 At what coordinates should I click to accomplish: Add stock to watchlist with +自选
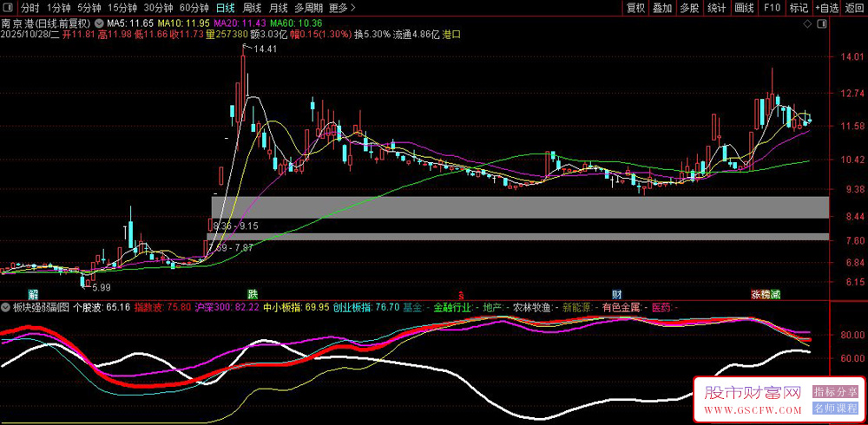[x=827, y=8]
